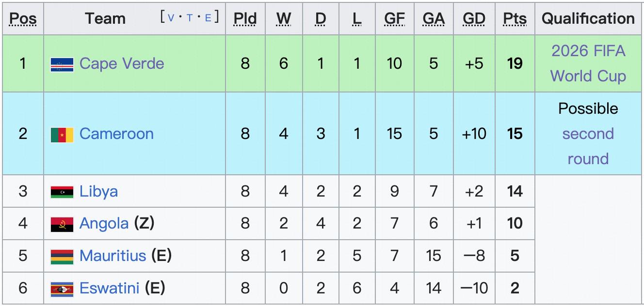Click the Pld column header abbreviation
The width and height of the screenshot is (644, 306).
point(245,18)
